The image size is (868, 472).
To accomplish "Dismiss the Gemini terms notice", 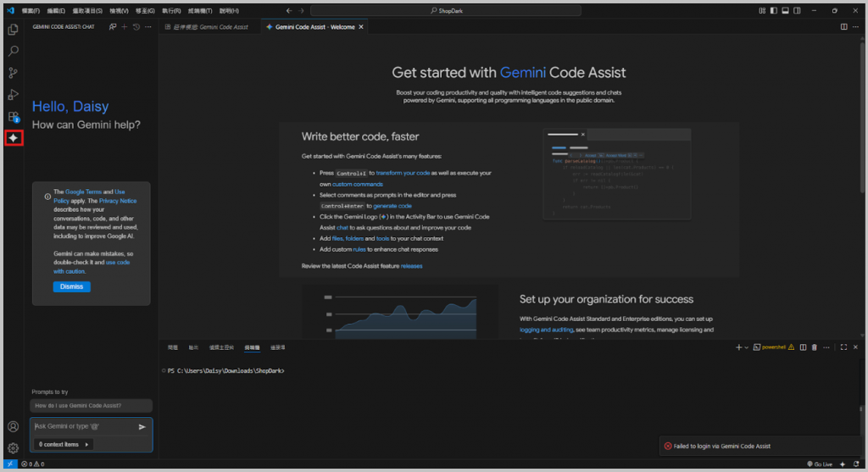I will tap(71, 286).
